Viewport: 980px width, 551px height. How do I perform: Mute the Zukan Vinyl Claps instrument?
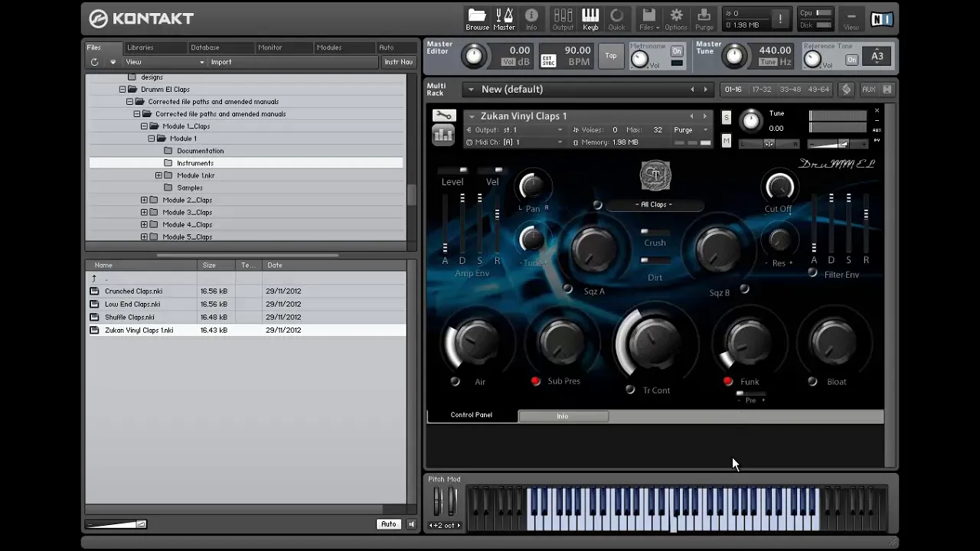(727, 141)
